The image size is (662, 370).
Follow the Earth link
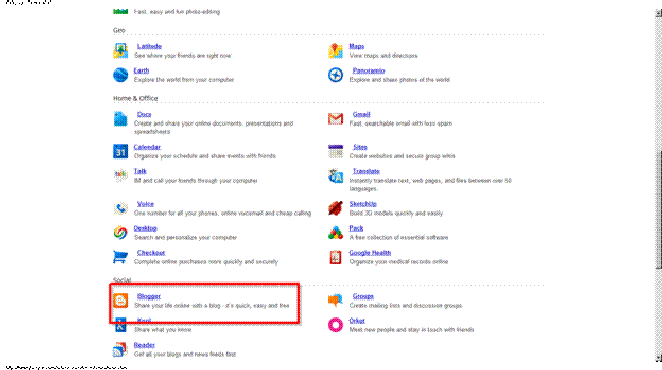point(141,71)
